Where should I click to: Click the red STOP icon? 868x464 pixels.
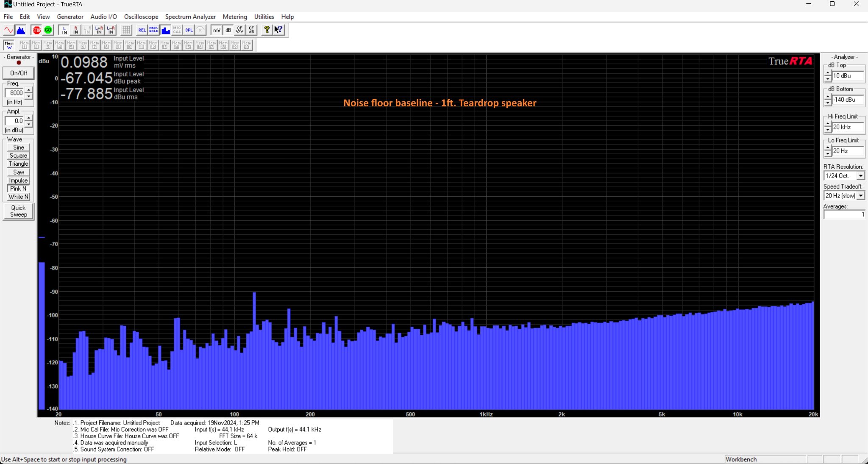coord(37,30)
